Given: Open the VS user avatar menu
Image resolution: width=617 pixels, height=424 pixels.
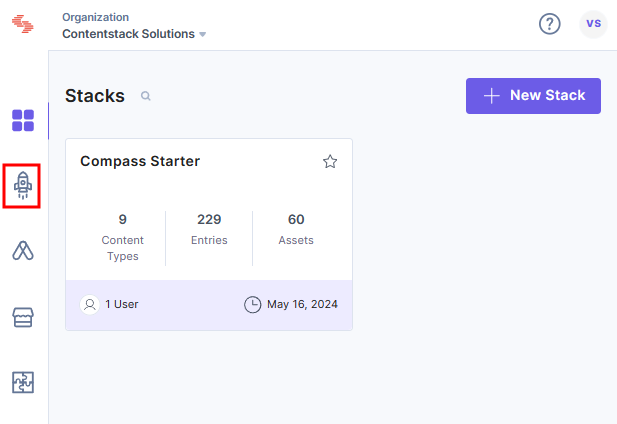Looking at the screenshot, I should pos(593,24).
